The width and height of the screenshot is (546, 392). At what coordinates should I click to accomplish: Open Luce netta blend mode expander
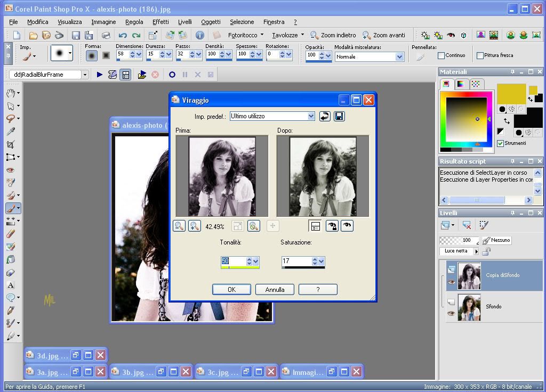coord(476,251)
